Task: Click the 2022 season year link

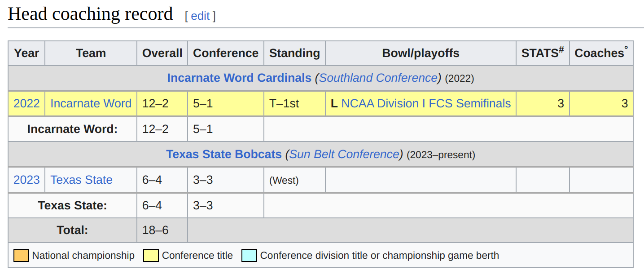Action: pos(26,103)
